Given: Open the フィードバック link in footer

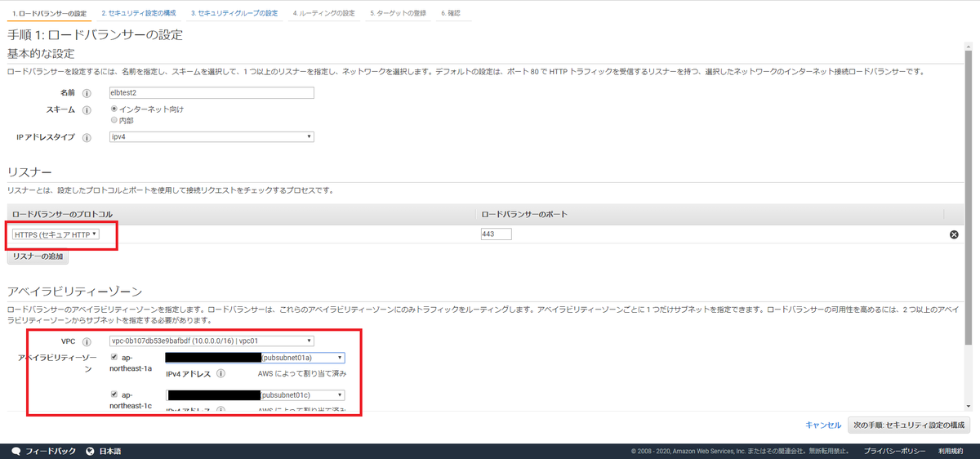Looking at the screenshot, I should 51,451.
